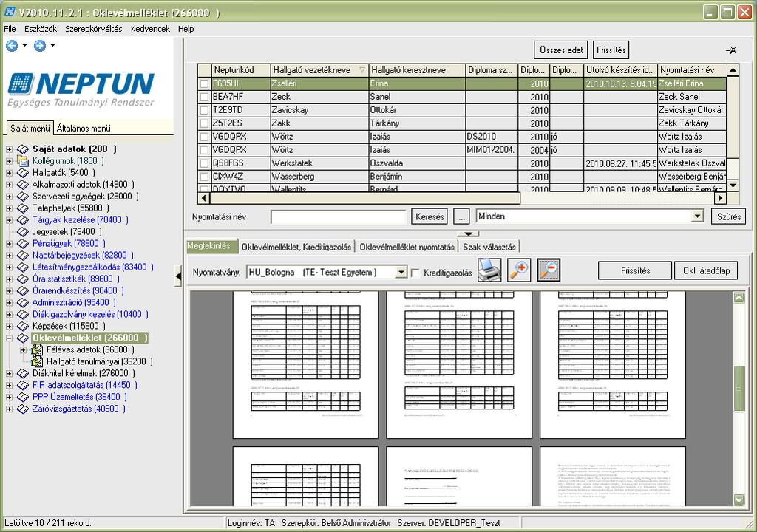Click the Telephelyek tree icon
The height and width of the screenshot is (532, 757).
click(x=23, y=208)
